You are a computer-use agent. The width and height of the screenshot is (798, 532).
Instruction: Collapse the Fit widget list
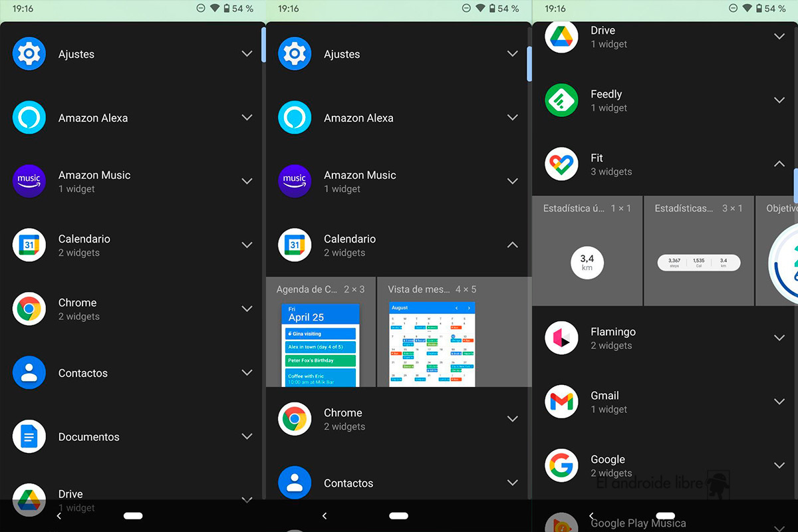pyautogui.click(x=779, y=164)
